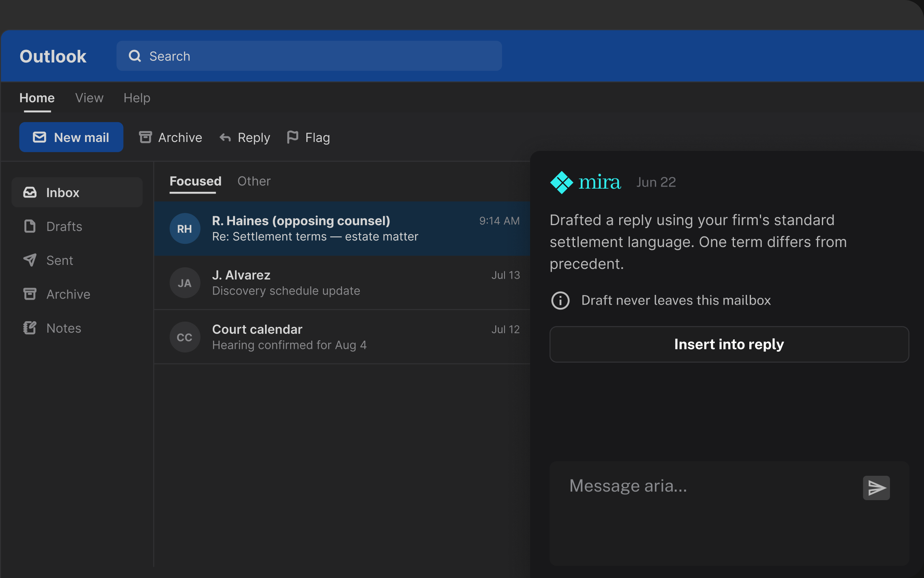Click the Outlook app title
The width and height of the screenshot is (924, 578).
tap(53, 56)
